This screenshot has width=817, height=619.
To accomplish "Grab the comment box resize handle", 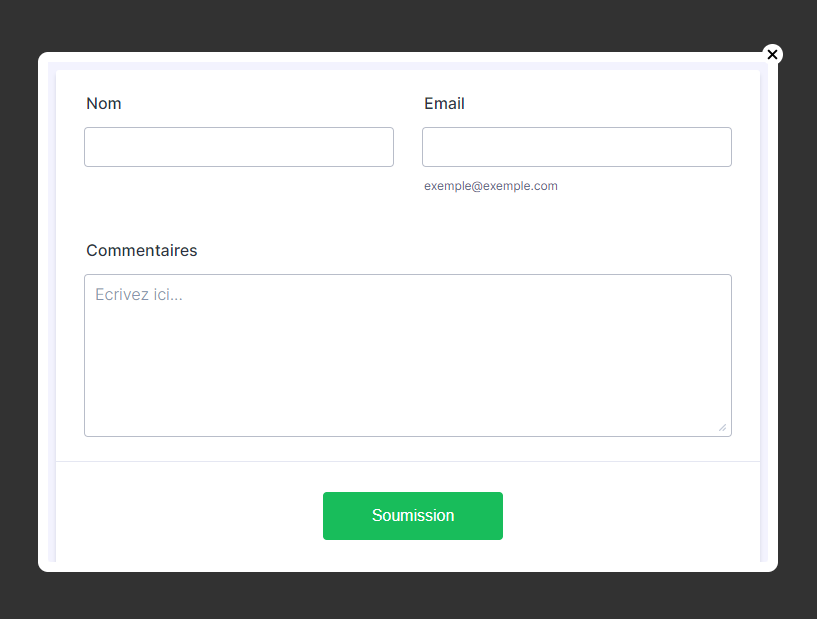I will tap(722, 427).
